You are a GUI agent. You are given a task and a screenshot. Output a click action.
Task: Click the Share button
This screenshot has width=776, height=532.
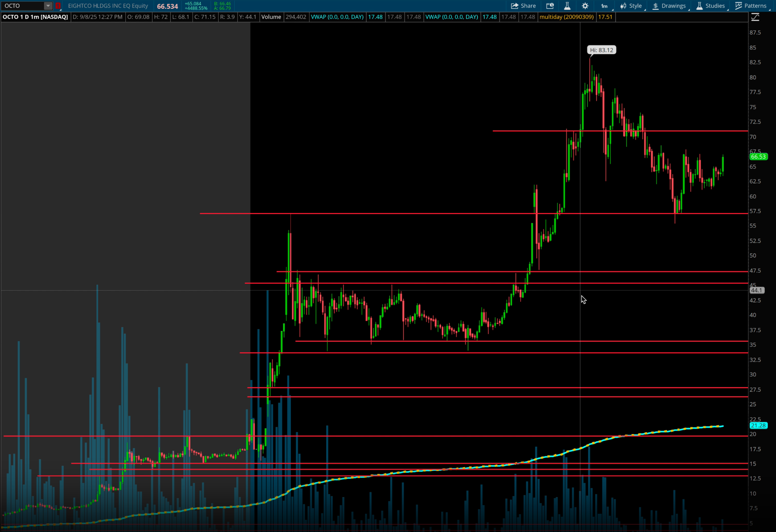[524, 6]
